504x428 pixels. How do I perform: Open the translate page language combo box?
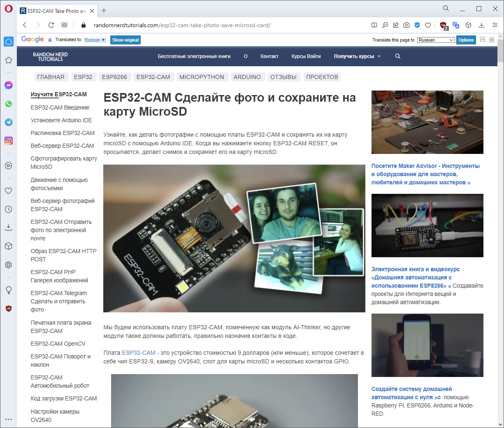[x=436, y=40]
